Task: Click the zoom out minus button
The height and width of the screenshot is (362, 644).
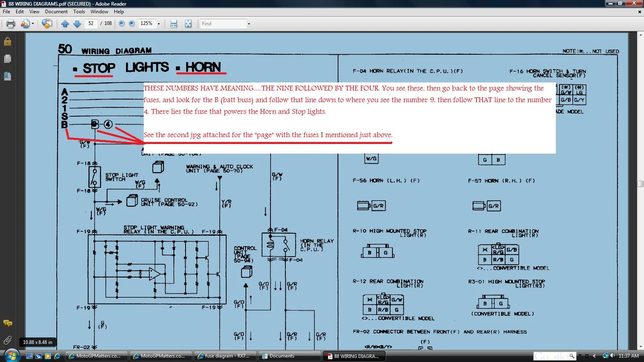Action: click(122, 23)
